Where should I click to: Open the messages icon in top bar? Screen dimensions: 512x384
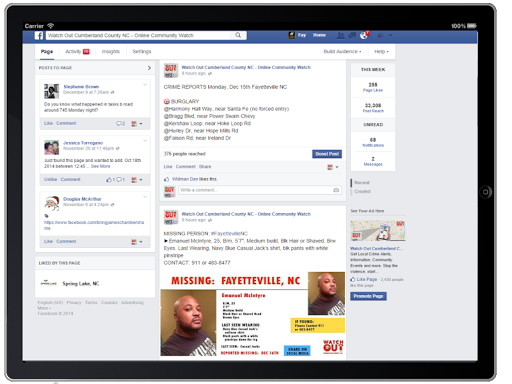(352, 35)
